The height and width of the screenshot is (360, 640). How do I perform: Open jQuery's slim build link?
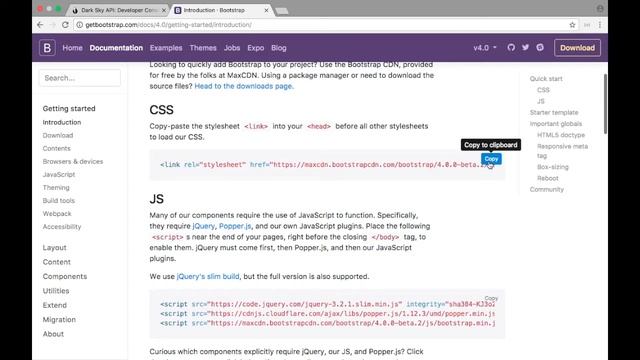click(208, 276)
